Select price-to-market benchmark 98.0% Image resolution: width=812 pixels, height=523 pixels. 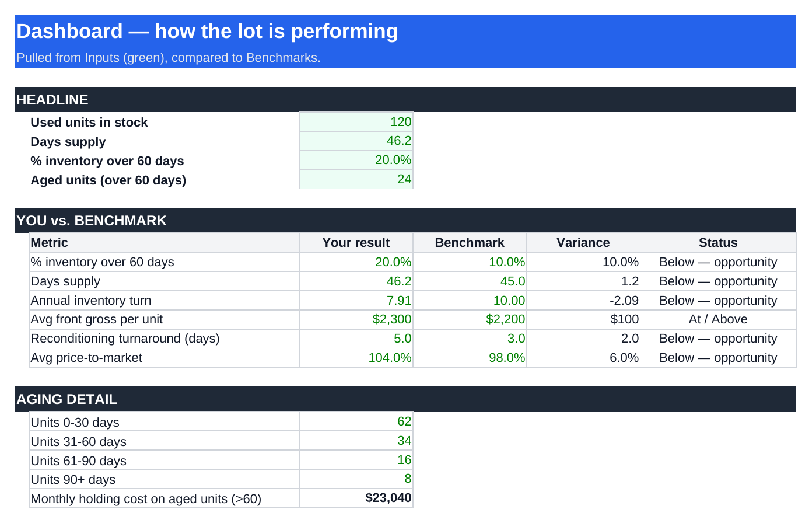point(470,358)
